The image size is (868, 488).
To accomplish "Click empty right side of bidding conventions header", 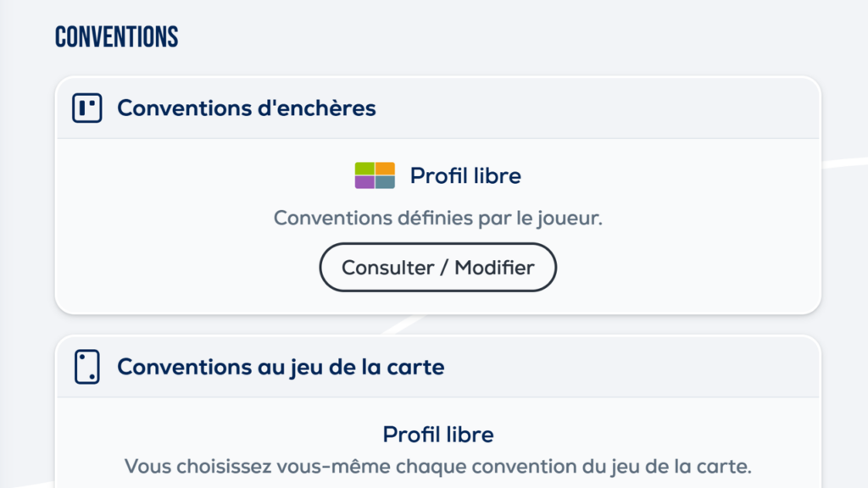I will point(678,108).
